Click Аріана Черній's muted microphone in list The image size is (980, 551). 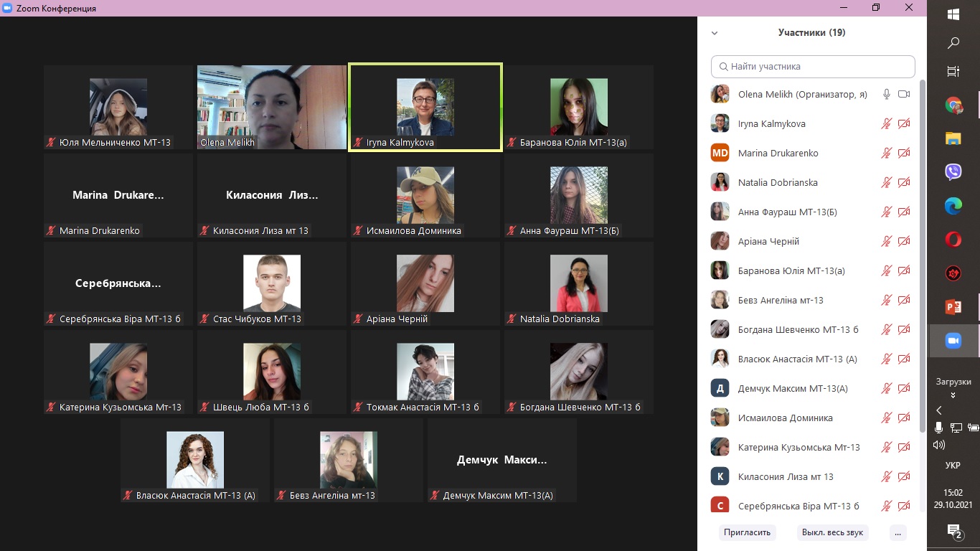pyautogui.click(x=887, y=241)
